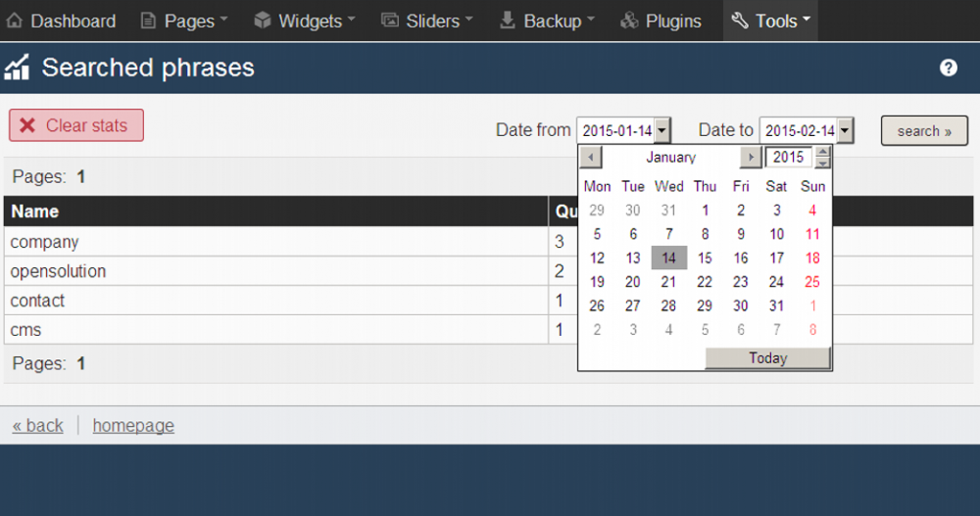Click the red X on Clear stats
Image resolution: width=980 pixels, height=516 pixels.
coord(26,125)
